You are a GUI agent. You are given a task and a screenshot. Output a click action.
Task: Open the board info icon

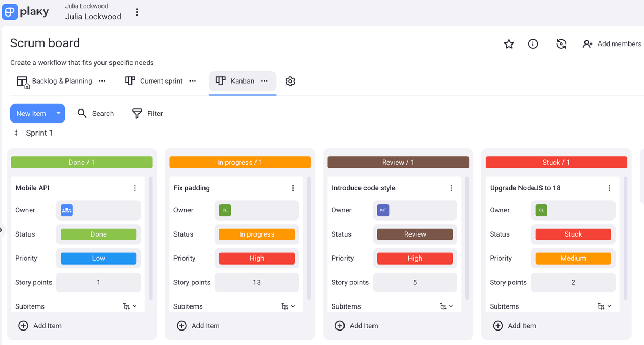533,44
